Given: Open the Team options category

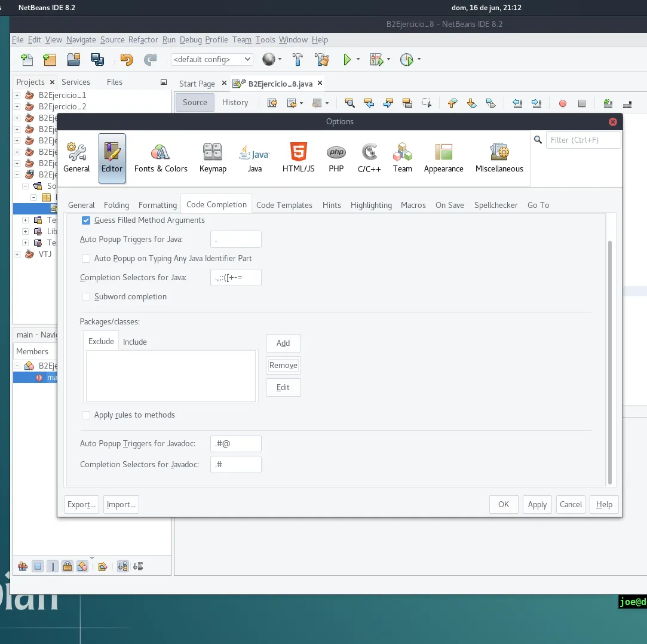Looking at the screenshot, I should click(x=402, y=158).
